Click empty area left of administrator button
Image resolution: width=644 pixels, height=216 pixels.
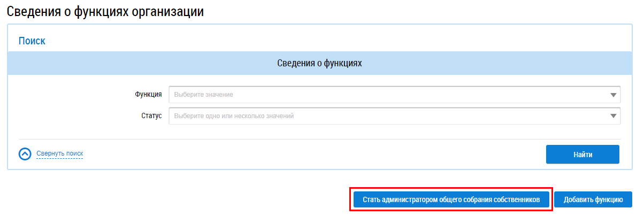(x=187, y=199)
